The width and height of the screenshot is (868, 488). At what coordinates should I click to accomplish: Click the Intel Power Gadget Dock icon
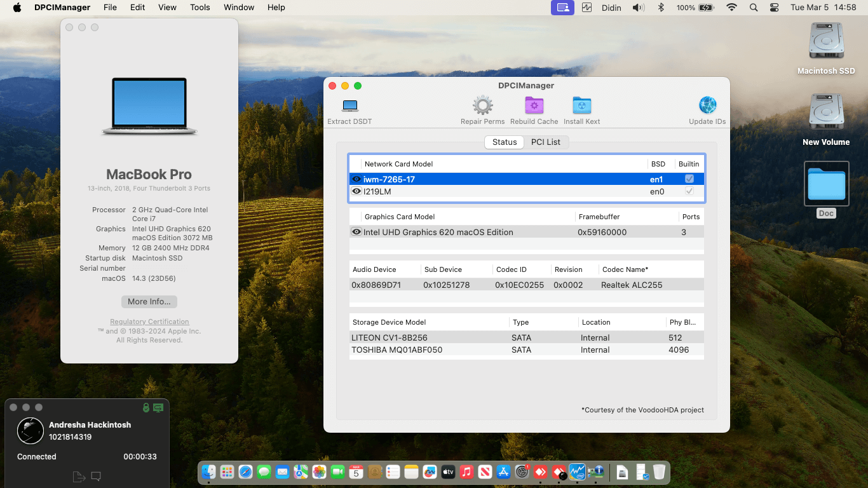click(x=577, y=471)
